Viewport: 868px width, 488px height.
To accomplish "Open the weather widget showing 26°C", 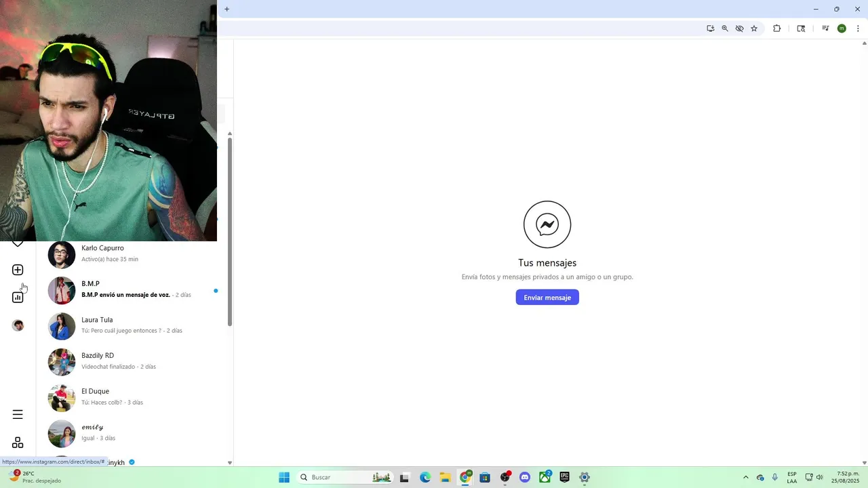I will pos(35,477).
